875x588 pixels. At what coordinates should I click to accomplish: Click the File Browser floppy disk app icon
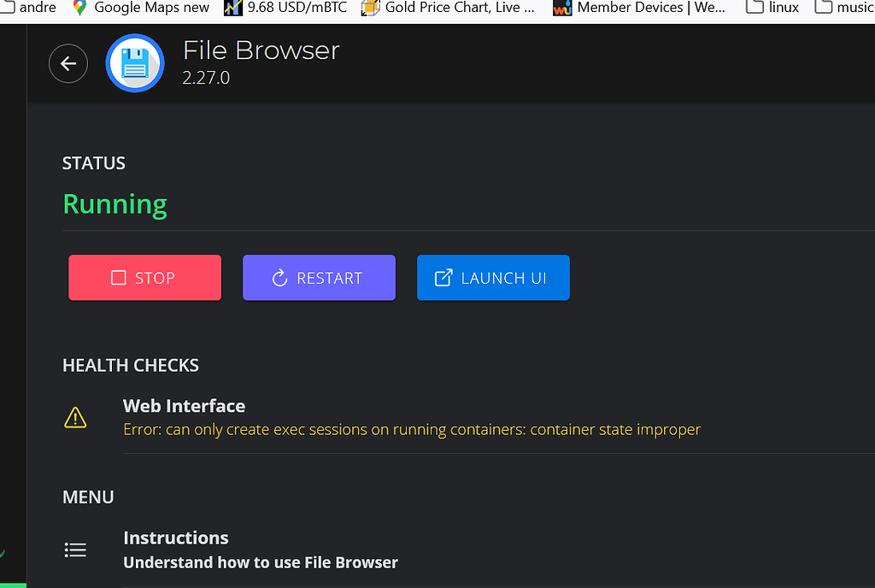click(x=135, y=63)
